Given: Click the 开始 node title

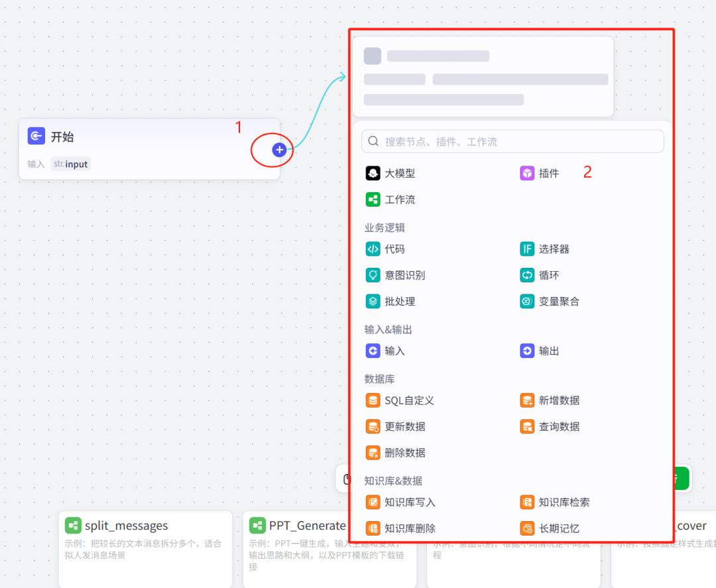Looking at the screenshot, I should click(62, 137).
